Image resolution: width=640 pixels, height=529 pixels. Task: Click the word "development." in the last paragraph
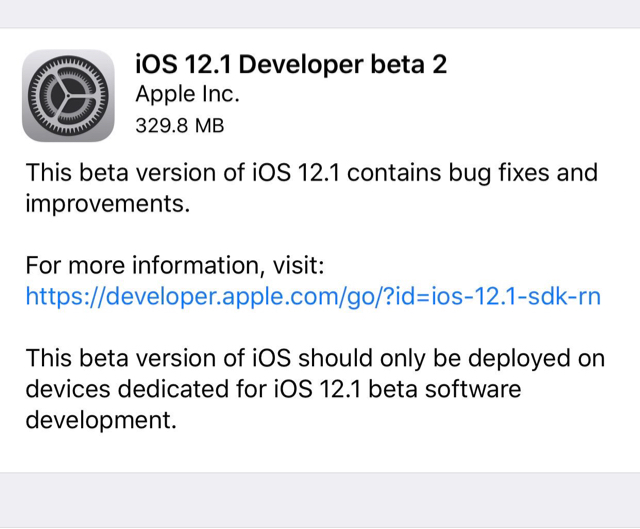[101, 420]
